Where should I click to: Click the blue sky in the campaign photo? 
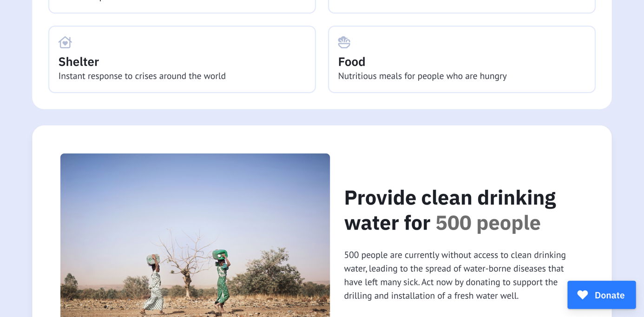tap(195, 195)
